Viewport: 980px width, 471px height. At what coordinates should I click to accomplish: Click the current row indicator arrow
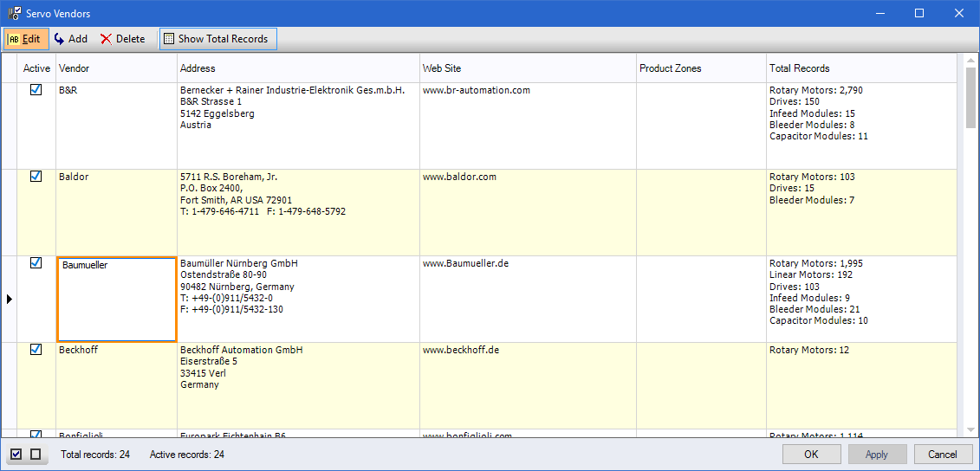tap(10, 299)
